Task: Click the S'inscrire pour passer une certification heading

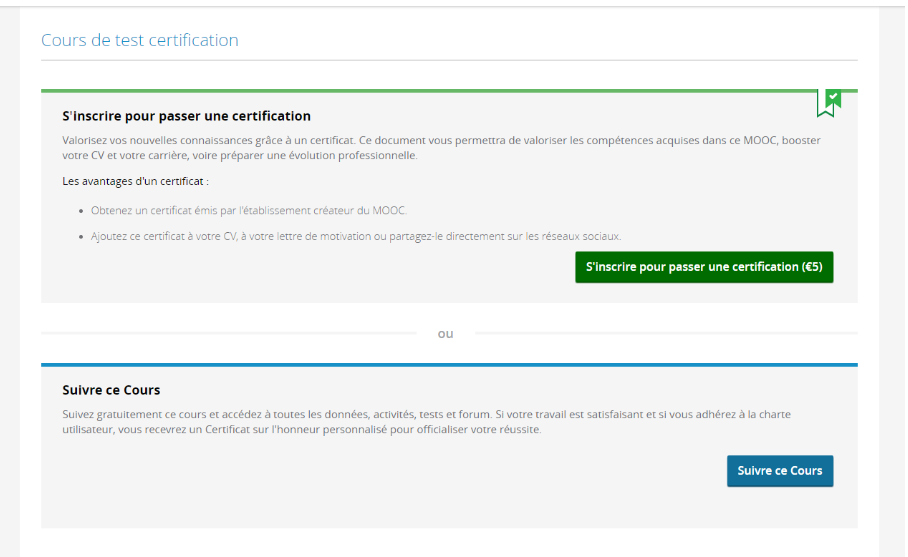Action: click(186, 116)
